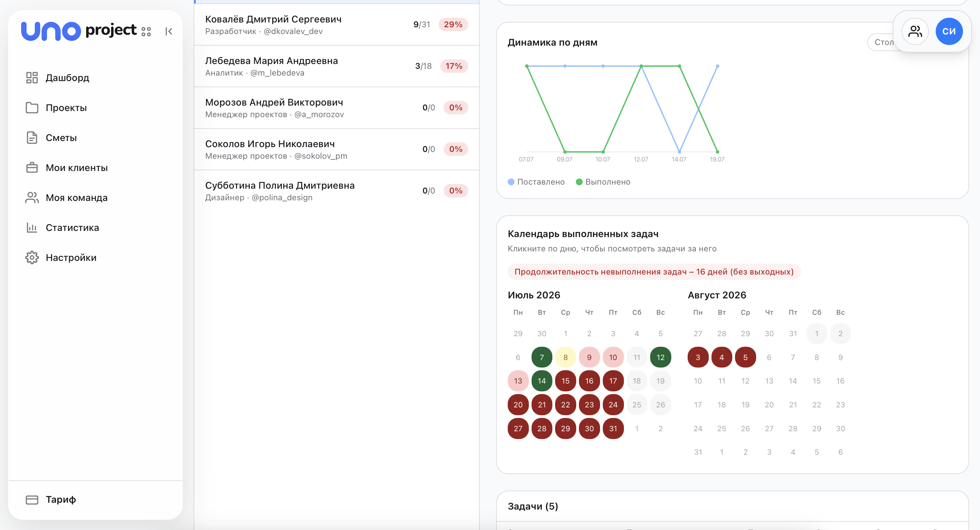Select August 4 in the calendar
The image size is (980, 530).
[x=722, y=357]
